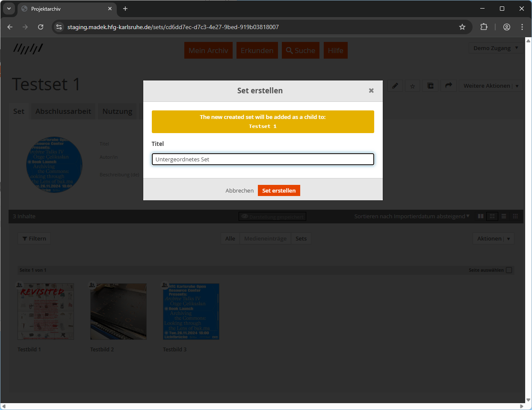Click Abbrechen to cancel the dialog
The height and width of the screenshot is (410, 532).
click(239, 190)
